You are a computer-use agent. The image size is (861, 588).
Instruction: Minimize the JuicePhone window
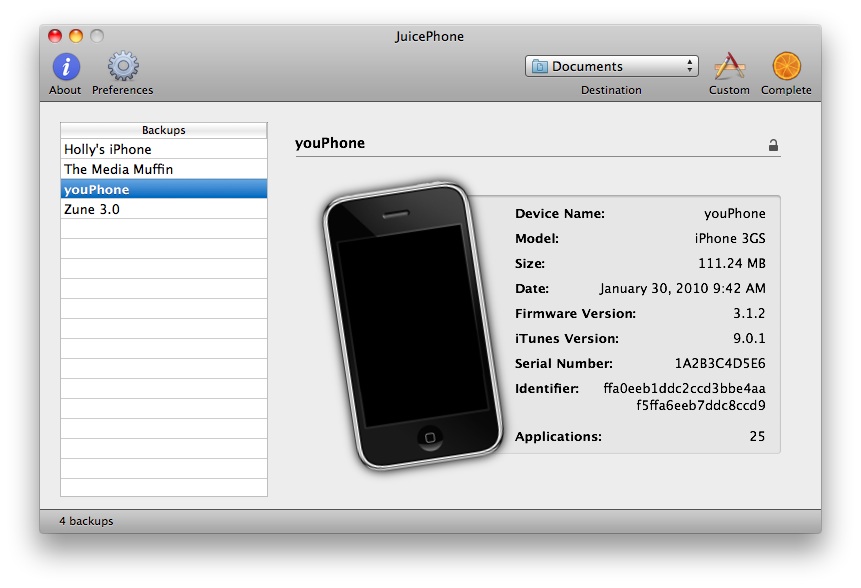pos(76,36)
